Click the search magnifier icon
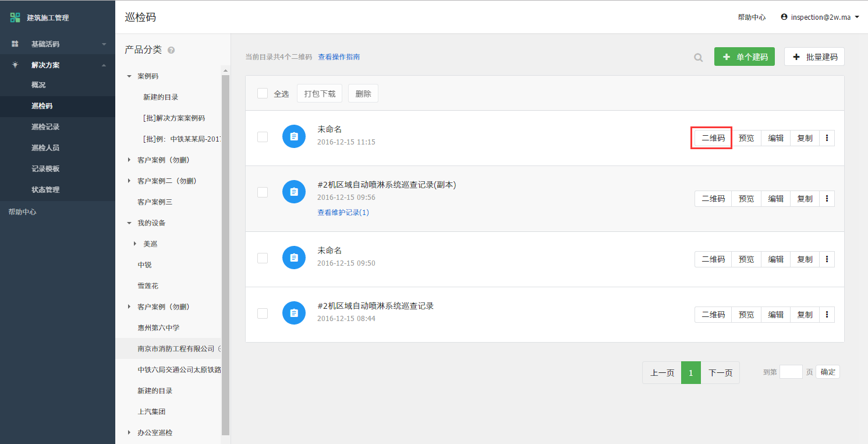868x444 pixels. tap(698, 57)
